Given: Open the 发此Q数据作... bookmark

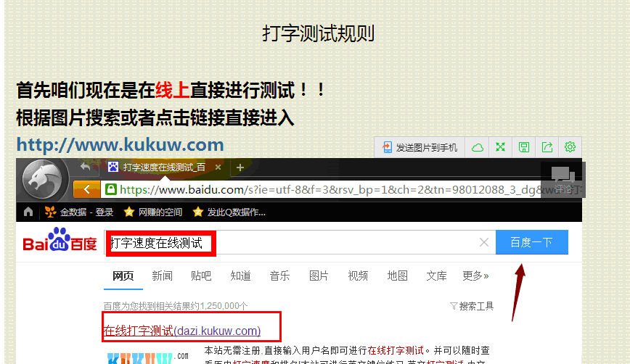Looking at the screenshot, I should (229, 212).
